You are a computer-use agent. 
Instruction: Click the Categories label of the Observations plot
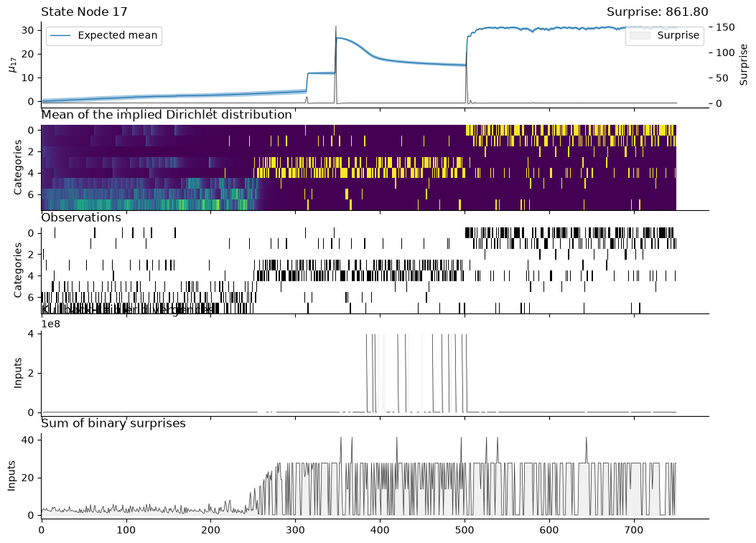point(18,270)
